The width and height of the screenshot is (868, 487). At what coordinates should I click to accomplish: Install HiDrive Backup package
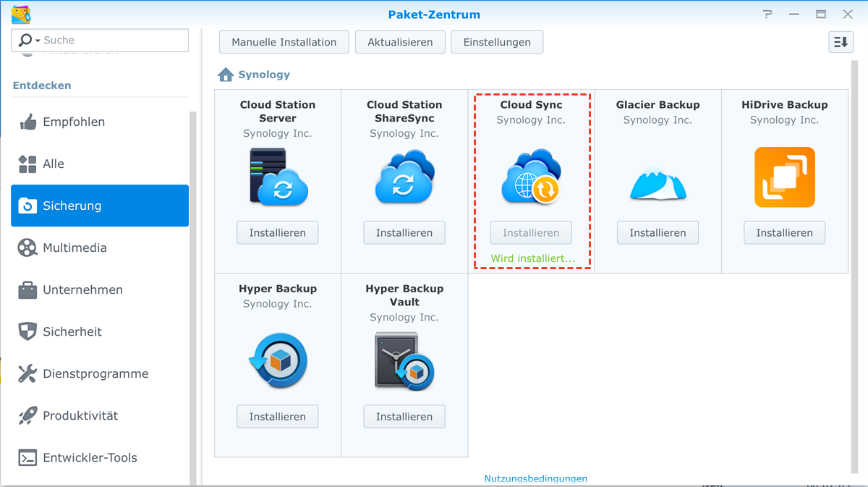[784, 232]
